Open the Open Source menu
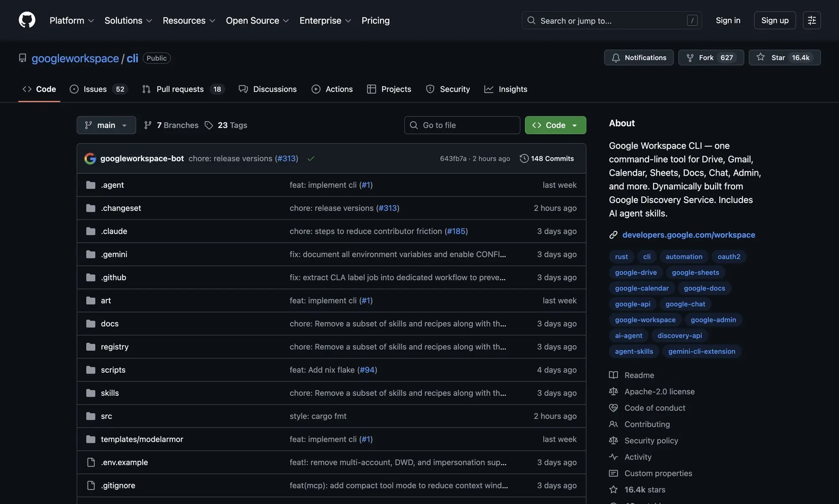This screenshot has width=839, height=504. pos(257,21)
